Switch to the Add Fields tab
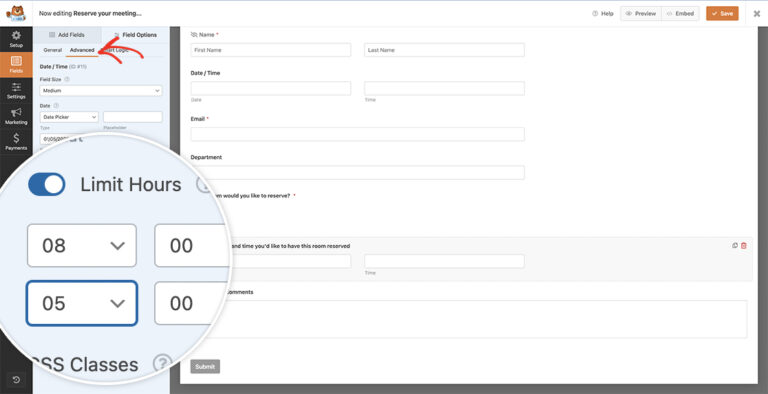The width and height of the screenshot is (768, 394). coord(67,35)
